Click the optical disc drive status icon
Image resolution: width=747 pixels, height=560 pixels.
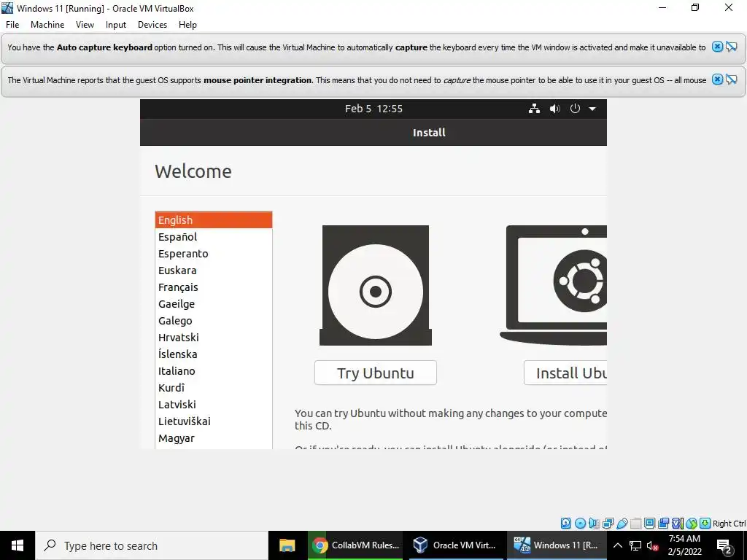(580, 524)
